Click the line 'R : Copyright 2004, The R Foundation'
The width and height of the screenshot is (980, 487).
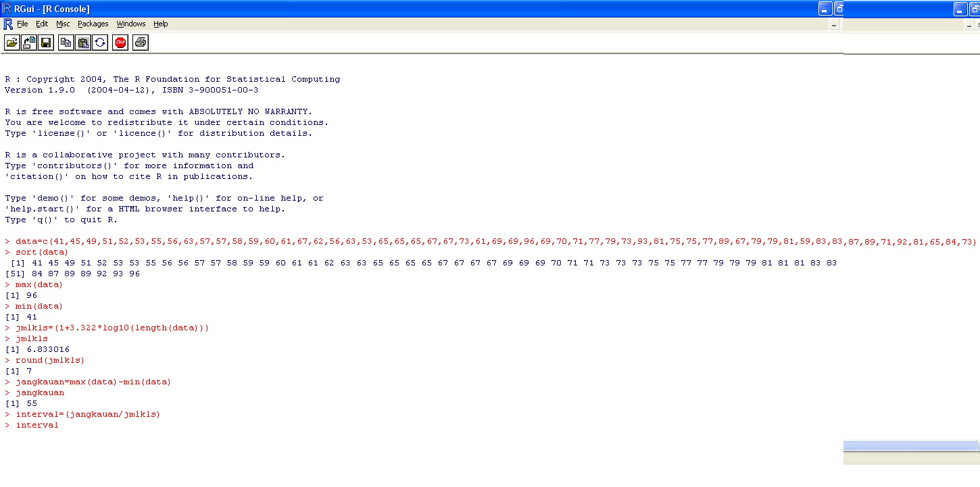click(x=172, y=79)
